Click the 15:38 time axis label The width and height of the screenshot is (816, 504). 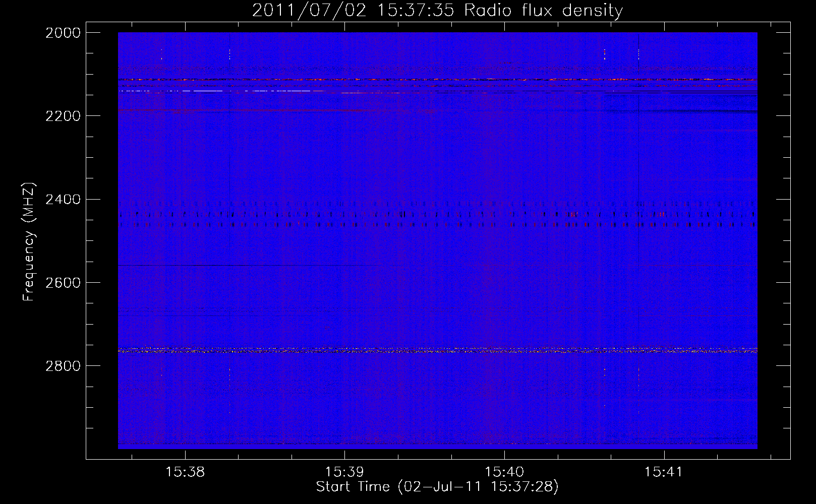coord(185,472)
